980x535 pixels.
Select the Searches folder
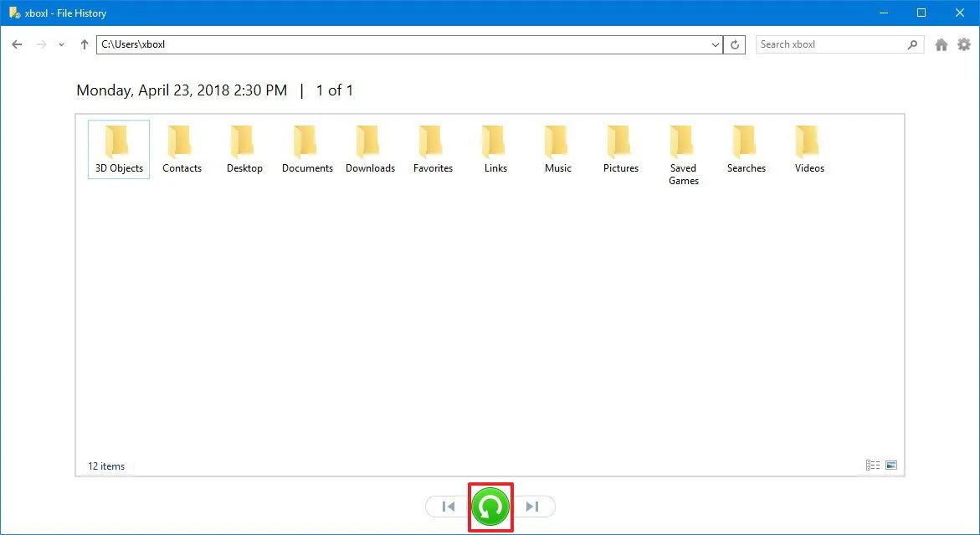point(747,149)
